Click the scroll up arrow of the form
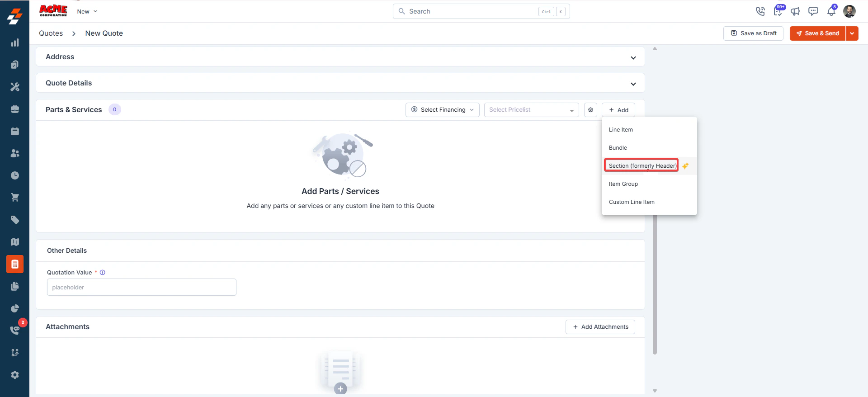This screenshot has width=868, height=397. click(x=655, y=49)
